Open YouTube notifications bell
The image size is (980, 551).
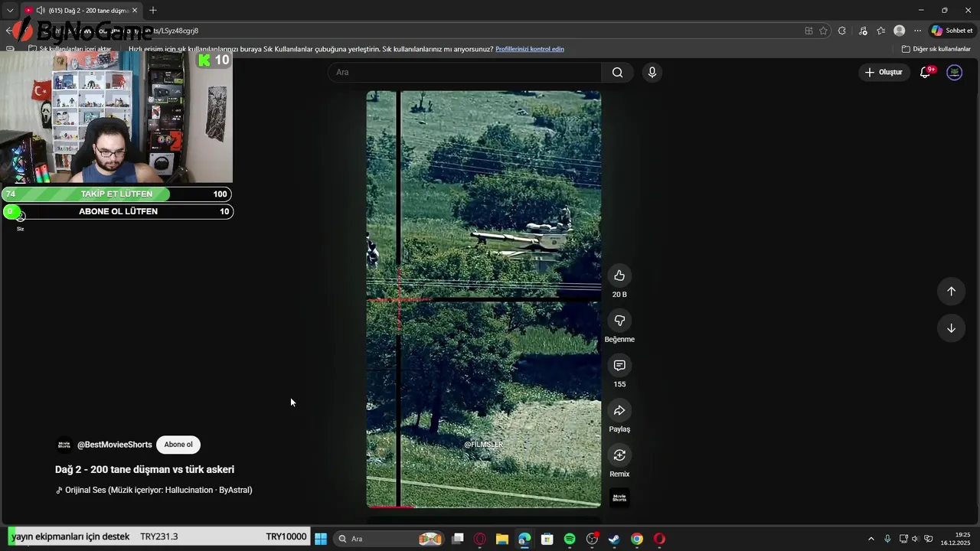tap(925, 72)
